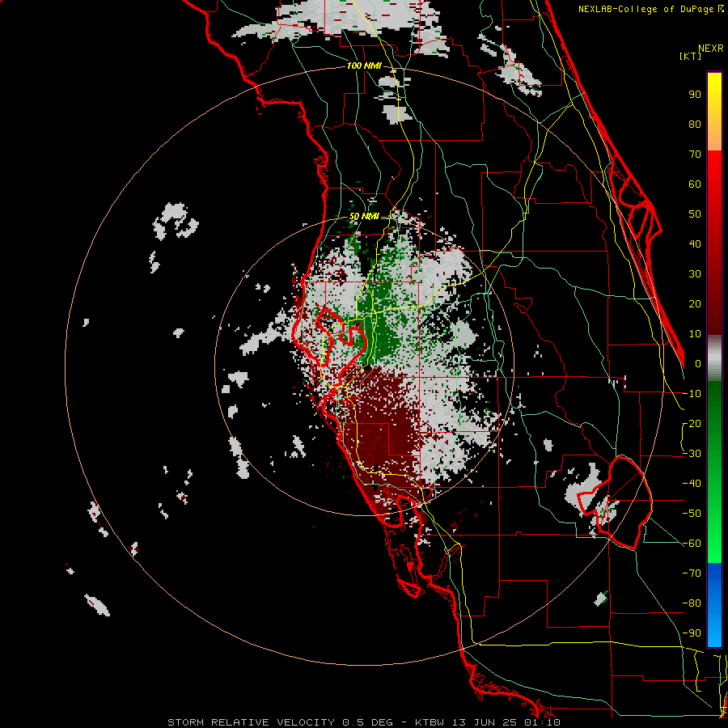Click the Storm Relative Velocity caption text
728x728 pixels.
point(363,722)
